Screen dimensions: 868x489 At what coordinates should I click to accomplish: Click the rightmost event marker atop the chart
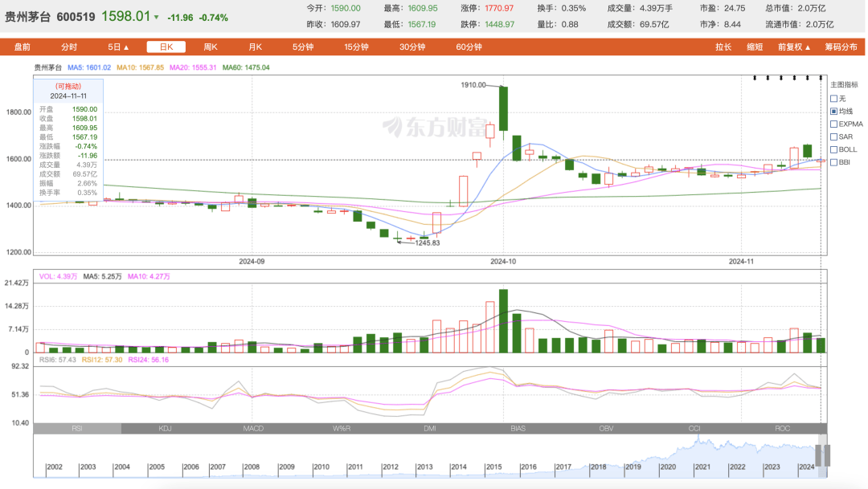[x=821, y=78]
